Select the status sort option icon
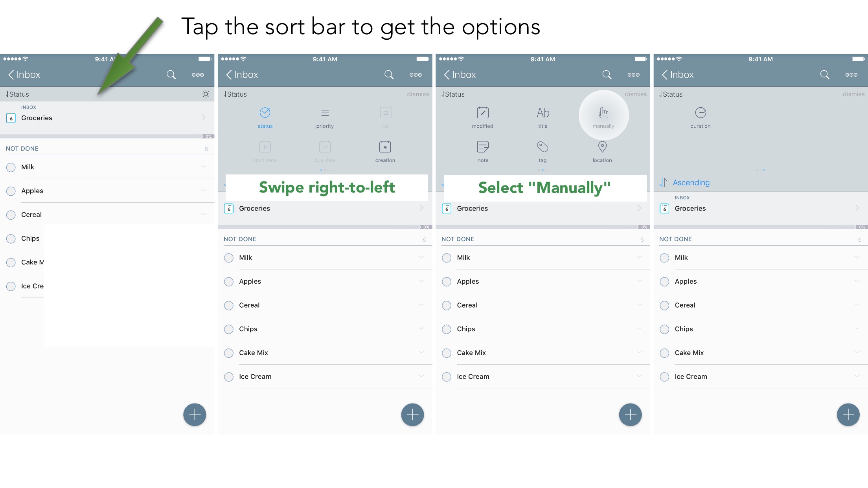Screen dimensions: 868x488 (265, 113)
